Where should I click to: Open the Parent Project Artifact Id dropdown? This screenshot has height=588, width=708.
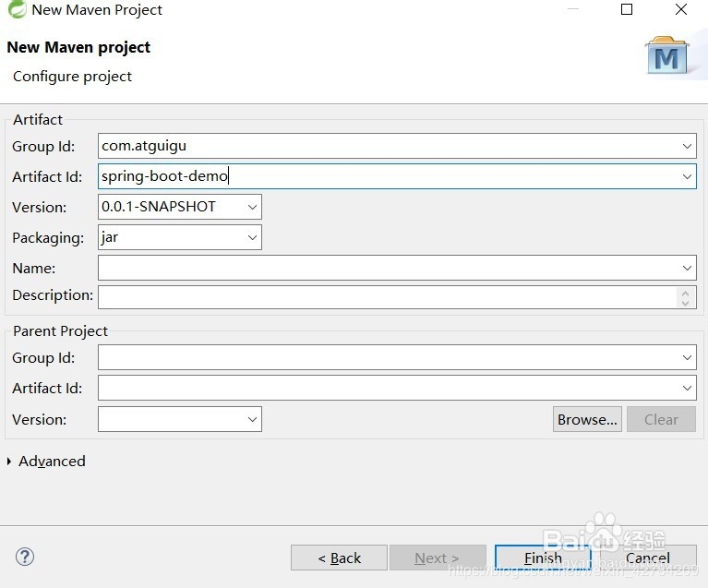(x=687, y=388)
